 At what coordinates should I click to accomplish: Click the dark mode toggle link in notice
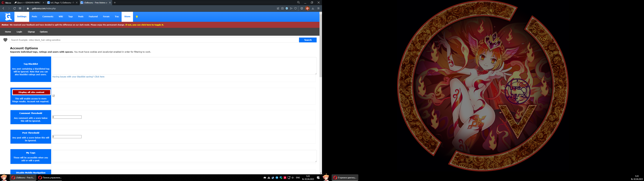(145, 25)
